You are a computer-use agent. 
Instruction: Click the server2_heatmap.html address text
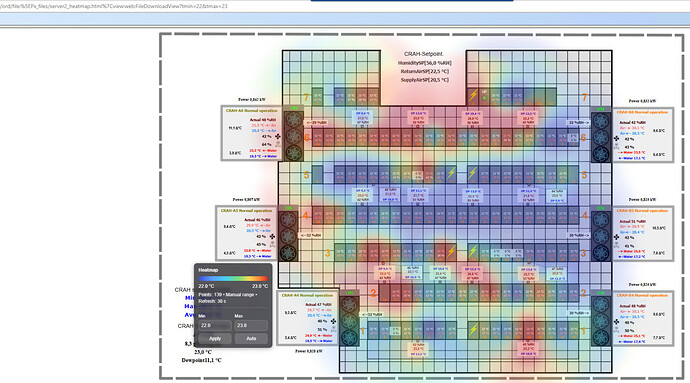point(114,6)
